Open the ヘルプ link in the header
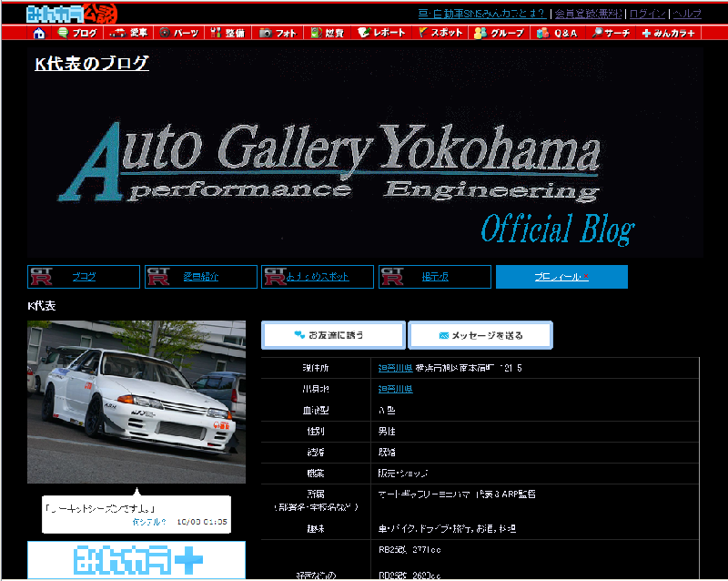This screenshot has height=581, width=728. 687,14
